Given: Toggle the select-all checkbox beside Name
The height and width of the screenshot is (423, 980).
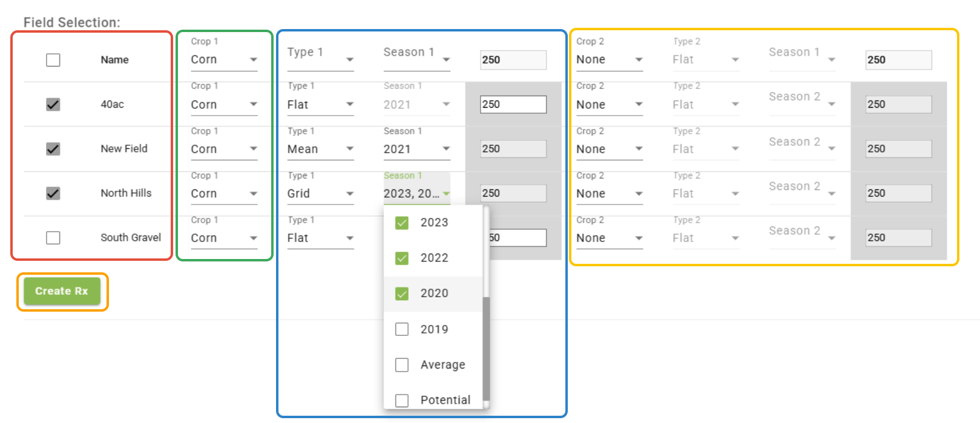Looking at the screenshot, I should click(x=53, y=60).
